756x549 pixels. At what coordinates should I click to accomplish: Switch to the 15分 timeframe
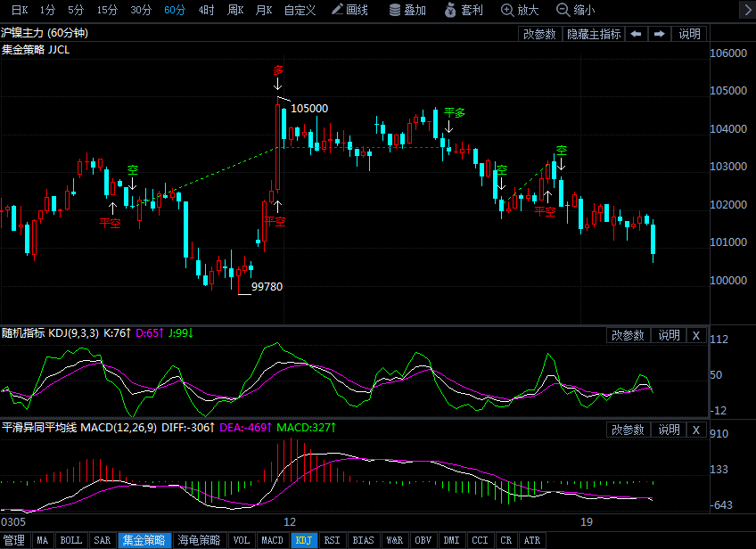coord(107,11)
